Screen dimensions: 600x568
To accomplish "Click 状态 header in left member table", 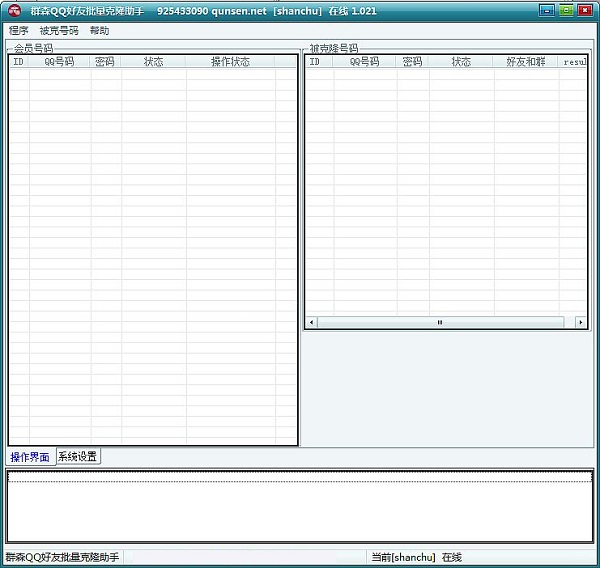I will (153, 62).
